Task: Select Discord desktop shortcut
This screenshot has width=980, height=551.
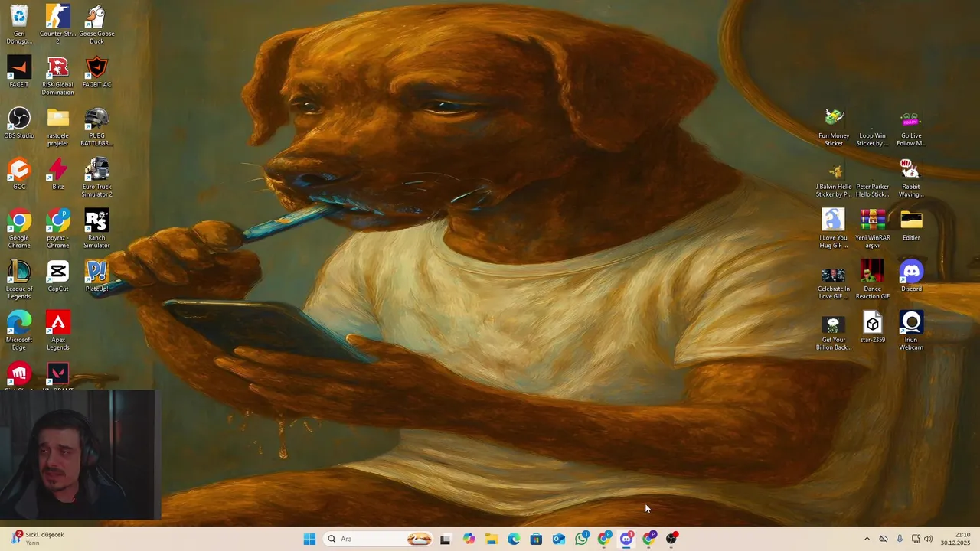Action: point(911,276)
